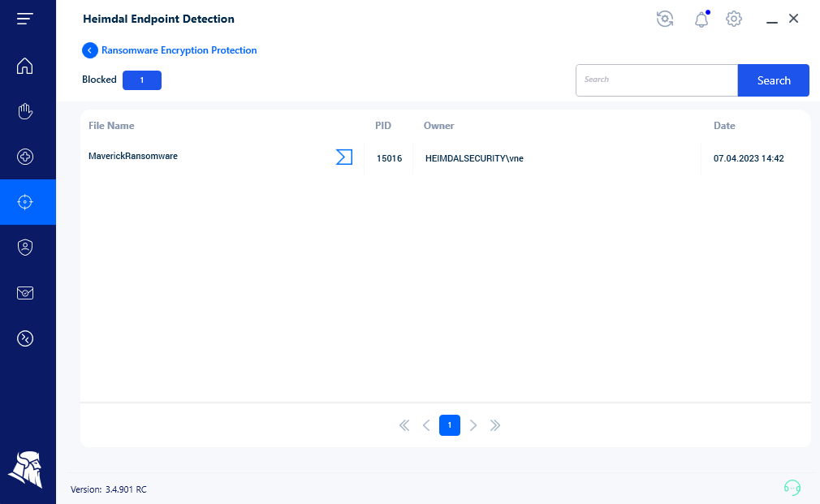Focus the Search input field
This screenshot has height=504, width=820.
tap(657, 80)
